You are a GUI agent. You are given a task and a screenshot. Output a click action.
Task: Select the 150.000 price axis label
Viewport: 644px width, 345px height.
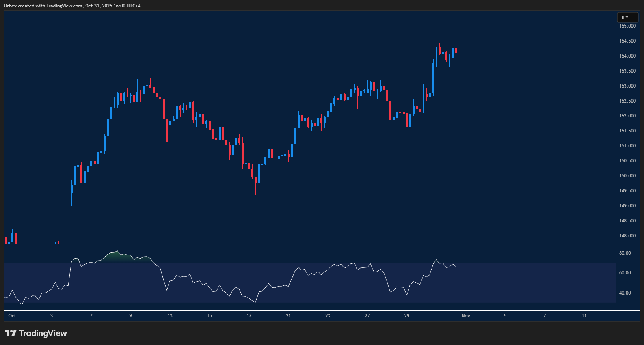tap(627, 176)
